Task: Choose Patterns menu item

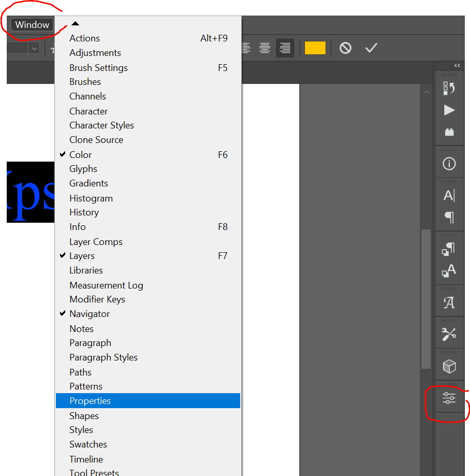Action: (148, 386)
